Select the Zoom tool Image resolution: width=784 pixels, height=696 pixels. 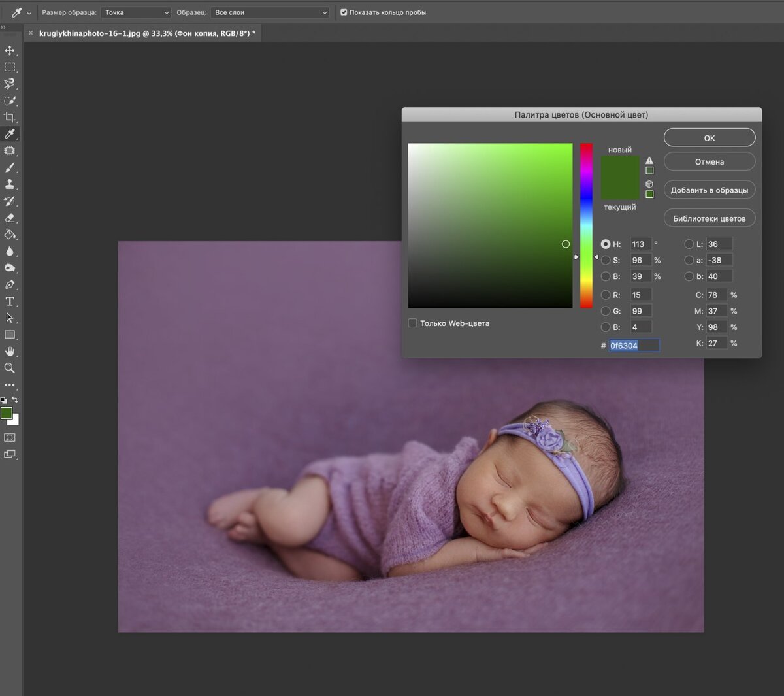click(10, 368)
